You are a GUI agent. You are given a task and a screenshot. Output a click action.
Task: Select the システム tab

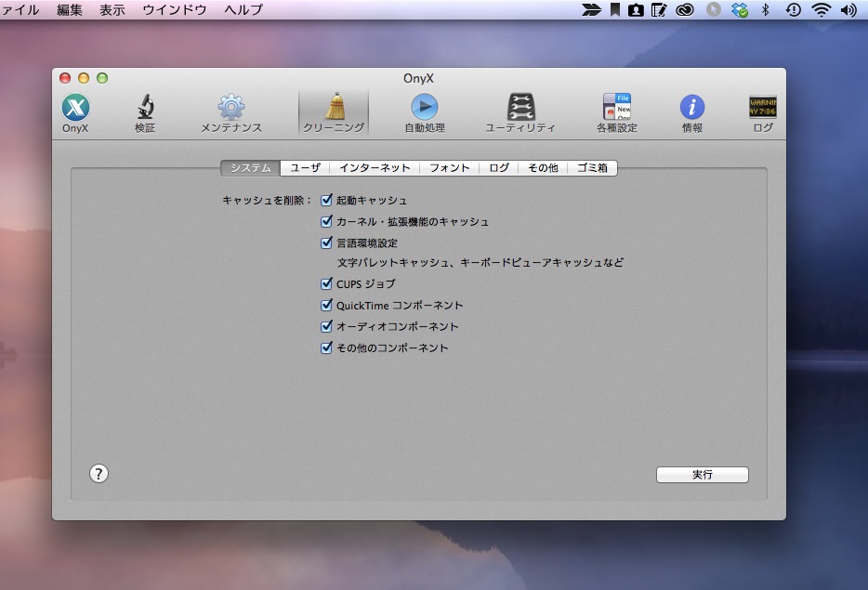click(250, 167)
